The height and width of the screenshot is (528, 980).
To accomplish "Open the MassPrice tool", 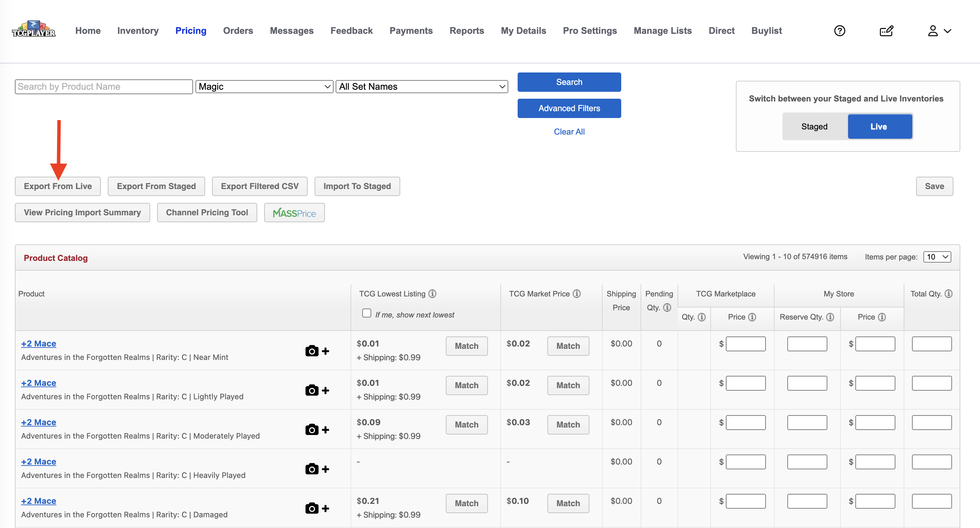I will coord(294,213).
